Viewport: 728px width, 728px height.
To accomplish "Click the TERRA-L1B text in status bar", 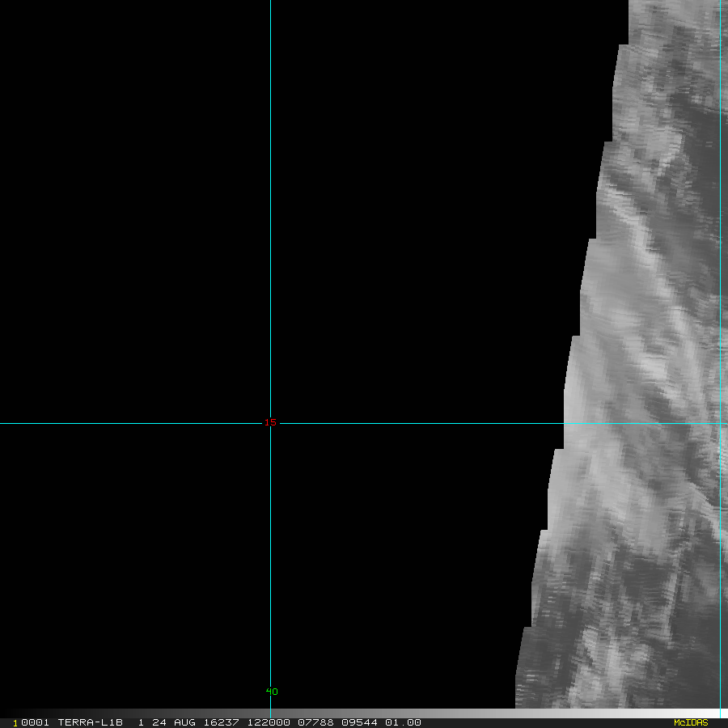I will click(x=90, y=722).
